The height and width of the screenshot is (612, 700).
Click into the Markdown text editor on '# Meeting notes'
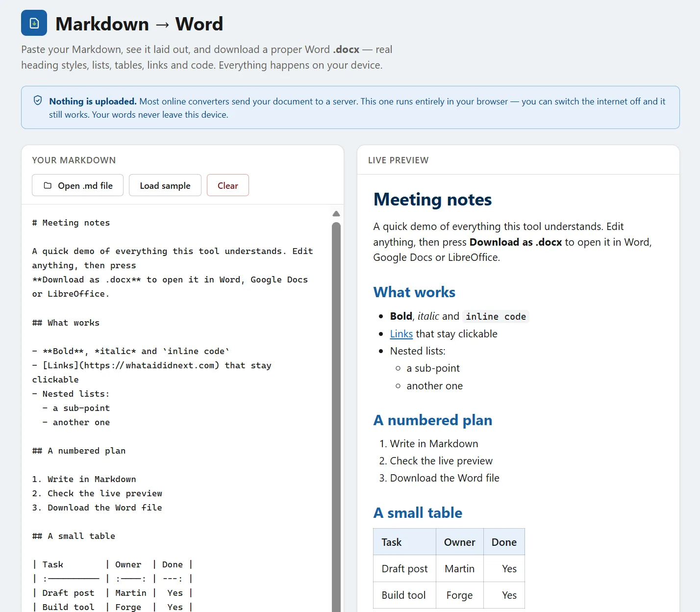[x=71, y=223]
